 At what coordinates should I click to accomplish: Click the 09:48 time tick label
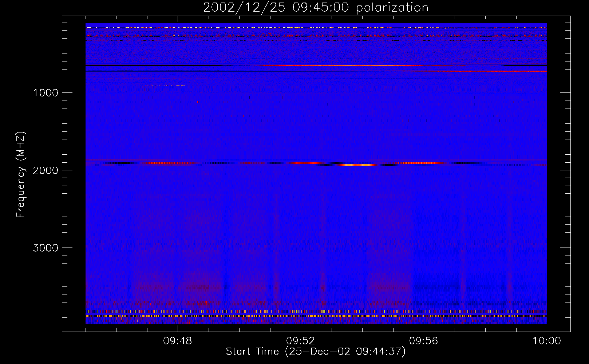click(178, 341)
